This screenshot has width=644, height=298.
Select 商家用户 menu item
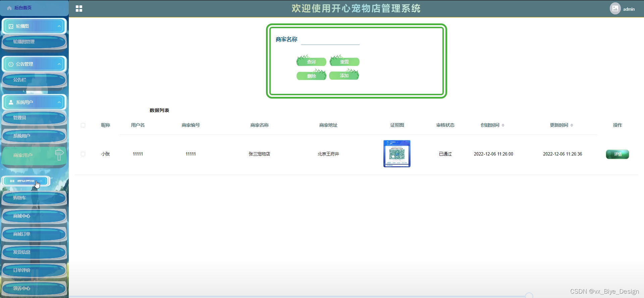pos(34,156)
